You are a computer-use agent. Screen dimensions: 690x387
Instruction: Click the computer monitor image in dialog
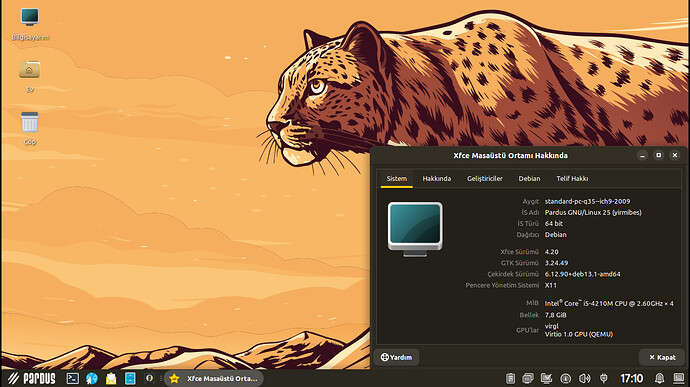(415, 229)
